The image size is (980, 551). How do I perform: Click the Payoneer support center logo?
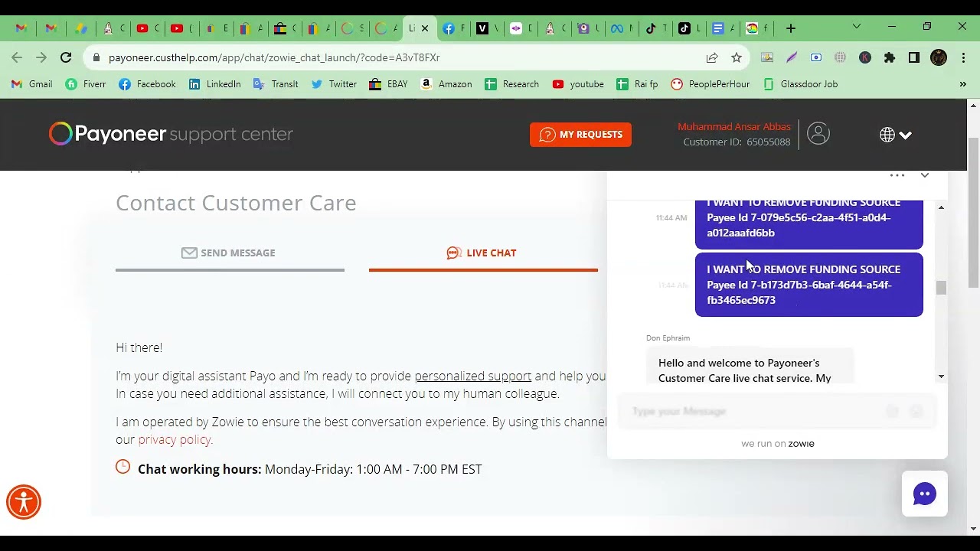point(171,134)
